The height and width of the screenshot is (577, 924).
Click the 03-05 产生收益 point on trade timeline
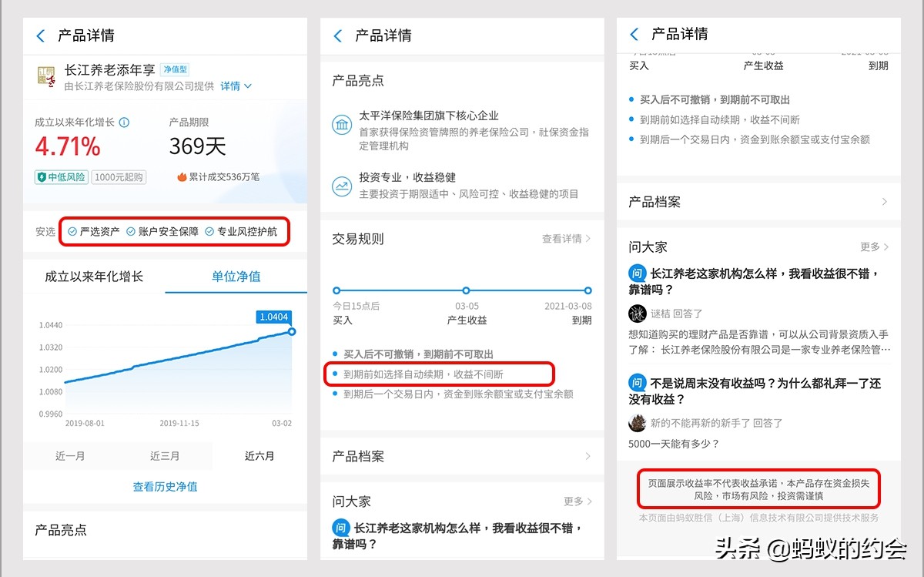(465, 291)
